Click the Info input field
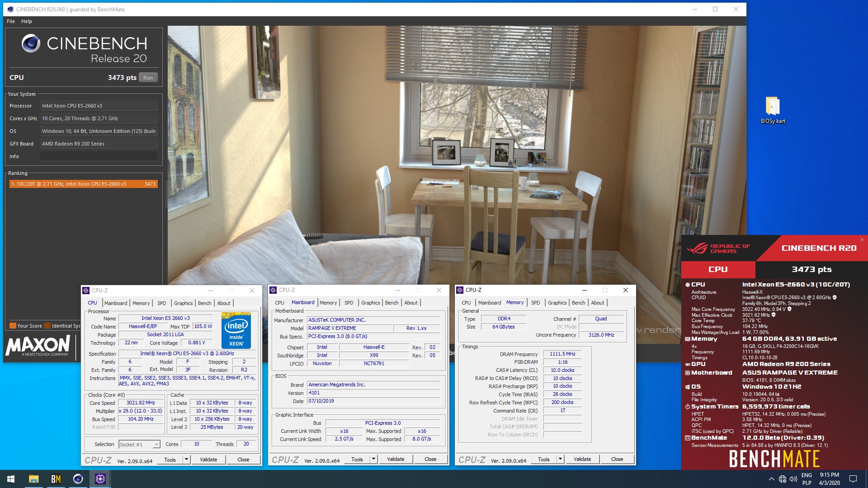The height and width of the screenshot is (488, 868). tap(99, 156)
